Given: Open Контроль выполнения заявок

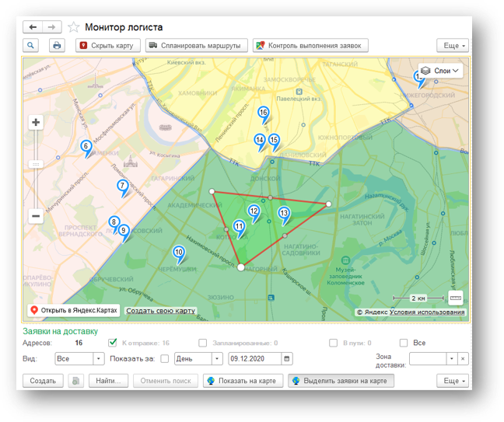Looking at the screenshot, I should tap(310, 45).
